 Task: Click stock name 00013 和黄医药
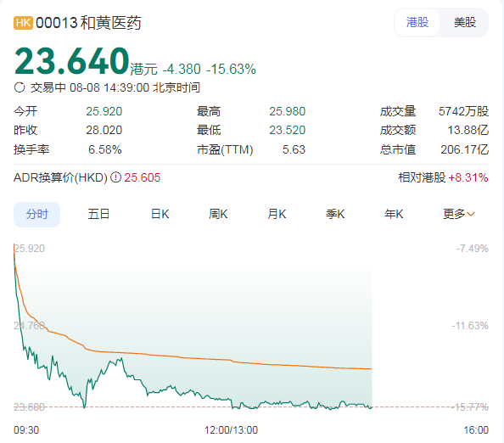click(x=88, y=23)
